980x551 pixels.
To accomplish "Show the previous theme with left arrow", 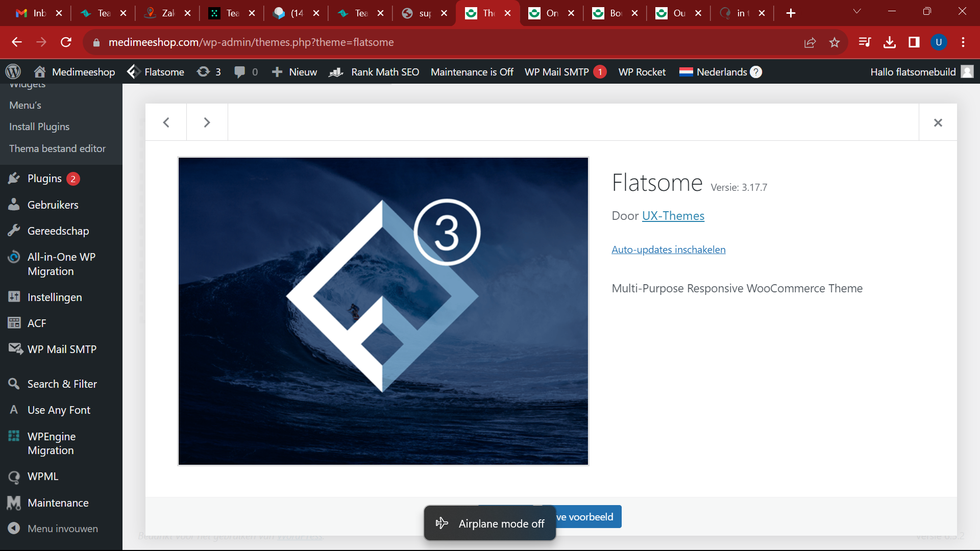I will (166, 122).
